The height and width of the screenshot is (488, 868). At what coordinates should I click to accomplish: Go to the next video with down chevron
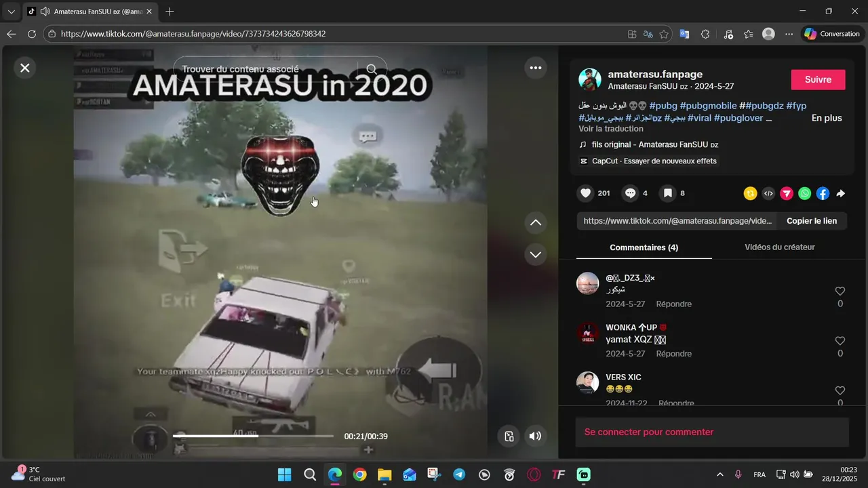(x=536, y=254)
